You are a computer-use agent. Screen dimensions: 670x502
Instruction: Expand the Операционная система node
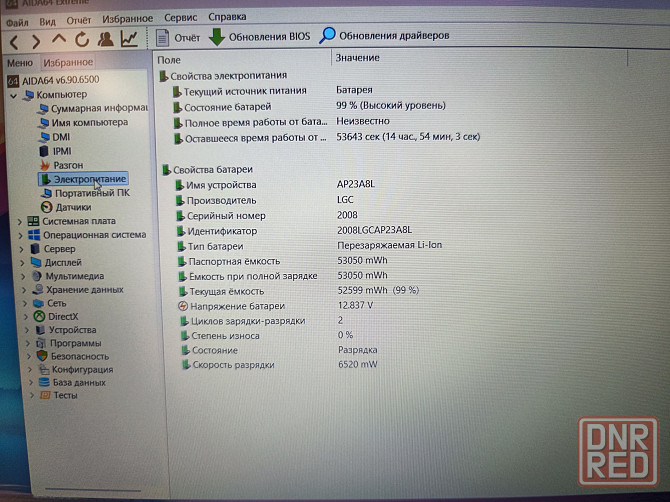[x=21, y=235]
